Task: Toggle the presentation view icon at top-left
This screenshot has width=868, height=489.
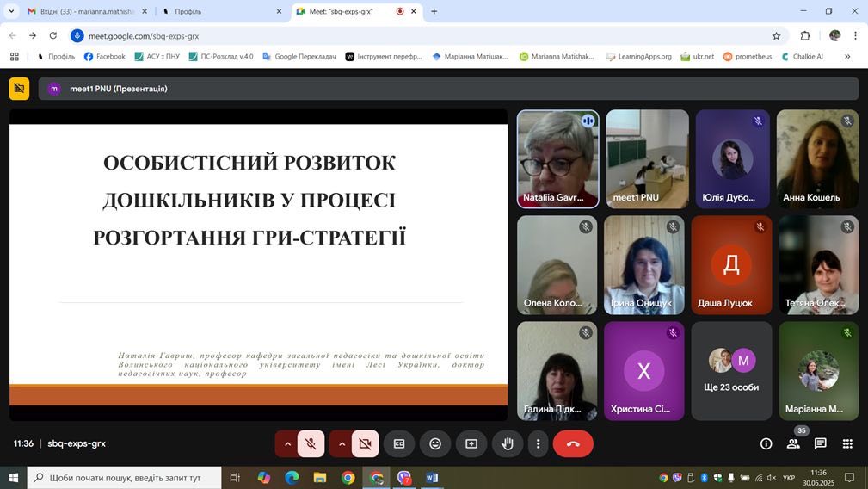Action: click(19, 89)
